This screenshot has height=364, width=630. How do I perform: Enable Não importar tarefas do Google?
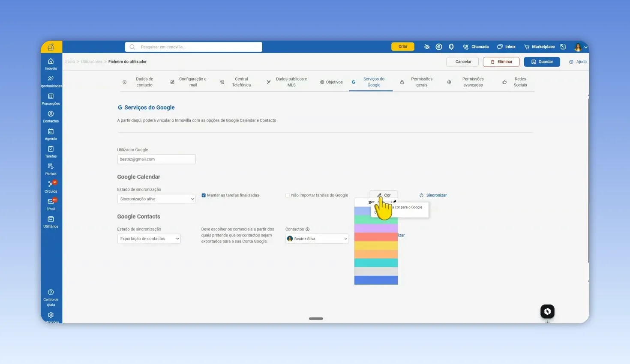288,195
